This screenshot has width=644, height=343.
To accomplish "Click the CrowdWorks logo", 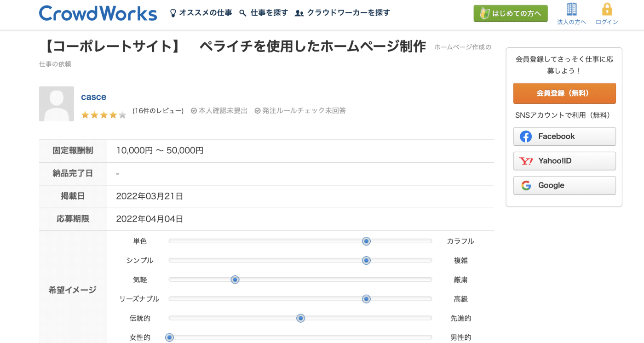I will (98, 13).
